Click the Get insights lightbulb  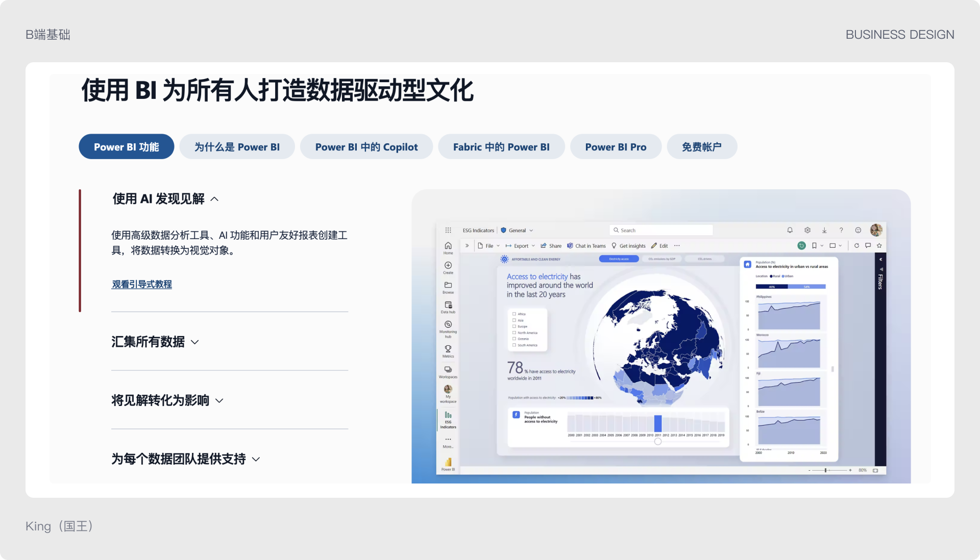(614, 246)
